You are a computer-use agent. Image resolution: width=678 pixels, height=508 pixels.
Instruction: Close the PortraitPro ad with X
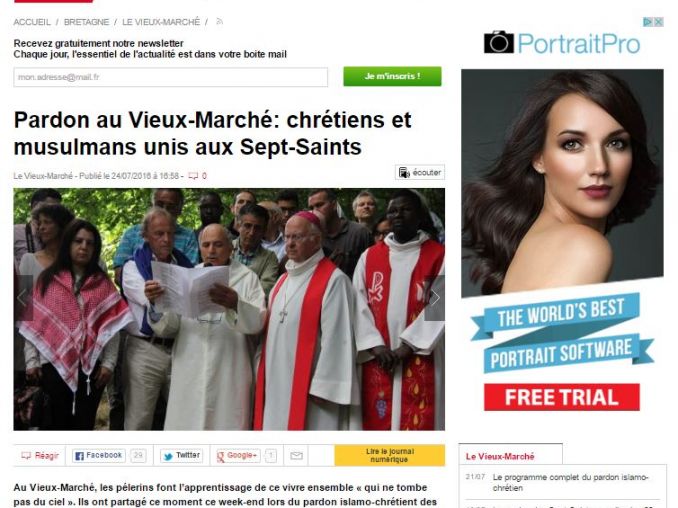659,22
